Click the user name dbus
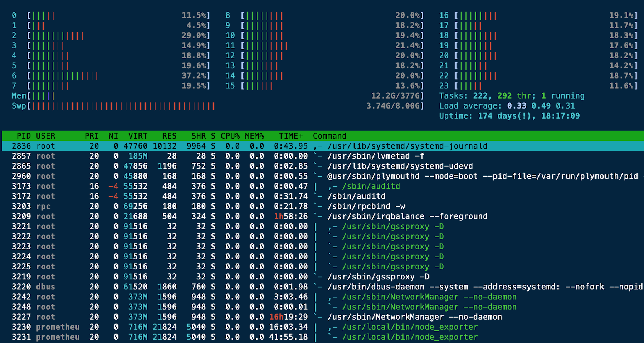The height and width of the screenshot is (343, 644). point(45,287)
